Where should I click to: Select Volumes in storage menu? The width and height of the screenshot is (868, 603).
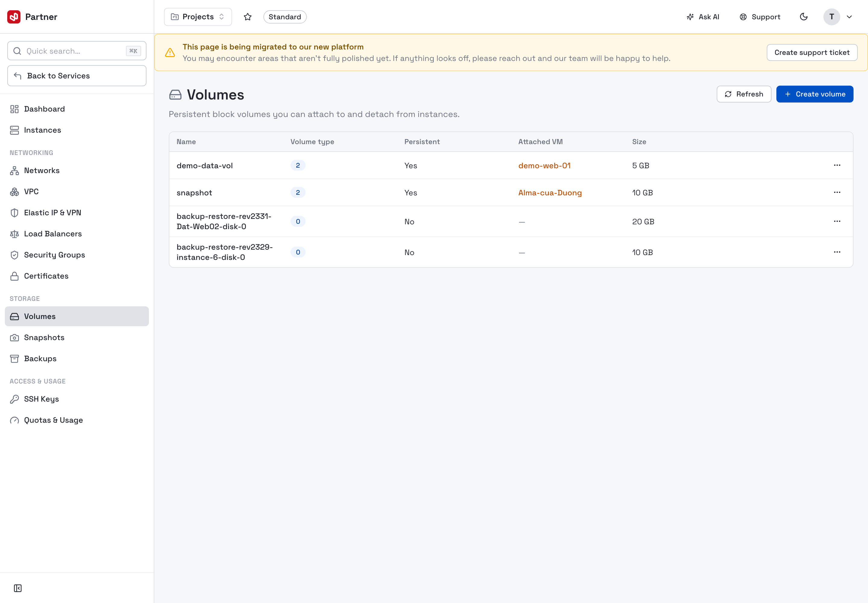click(x=77, y=316)
